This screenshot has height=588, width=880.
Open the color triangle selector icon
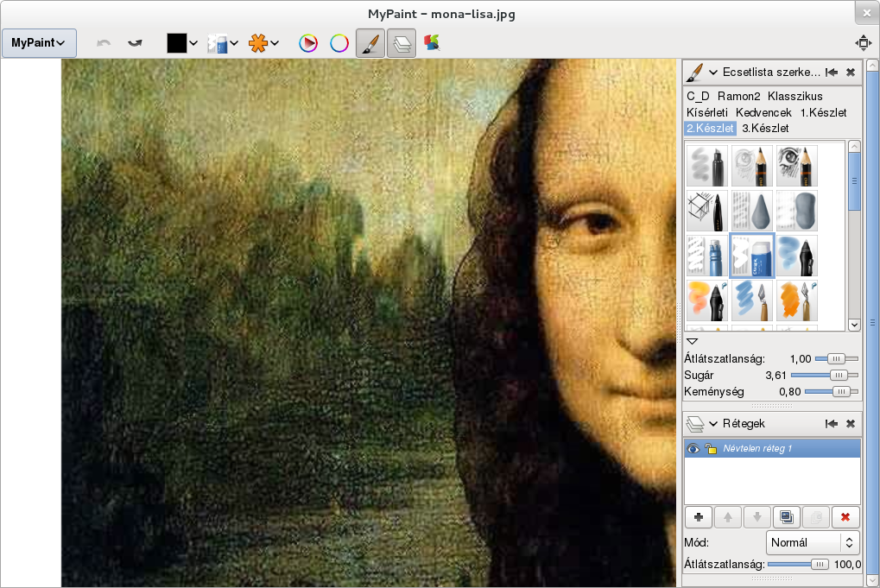(308, 43)
